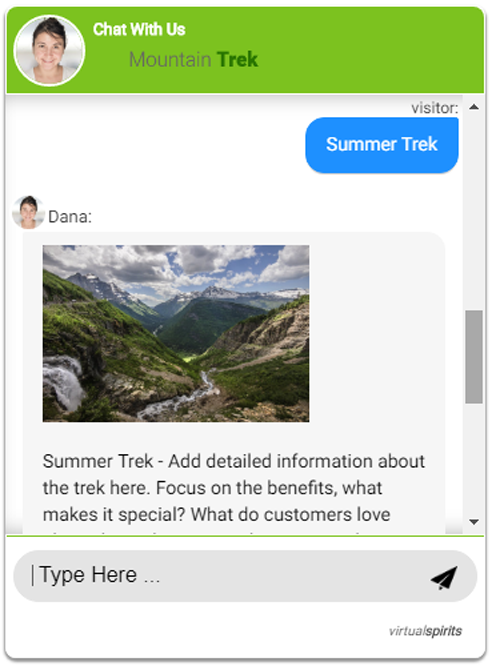This screenshot has width=494, height=670.
Task: Click Dana's large profile photo in header
Action: 49,50
